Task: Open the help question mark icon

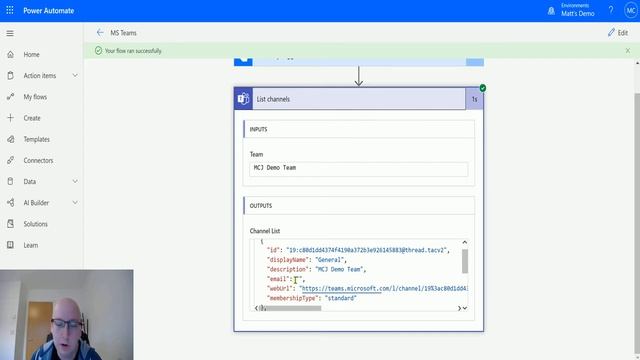Action: click(611, 10)
